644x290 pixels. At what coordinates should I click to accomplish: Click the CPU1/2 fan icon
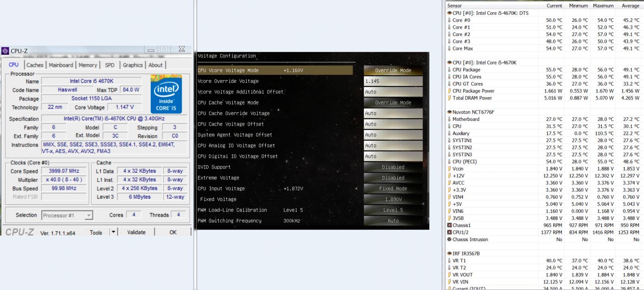point(449,232)
